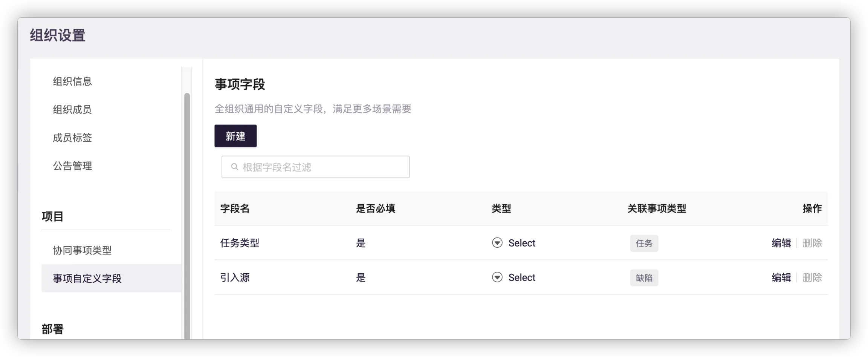The image size is (868, 357).
Task: Delete the 引入源 field
Action: (x=812, y=278)
